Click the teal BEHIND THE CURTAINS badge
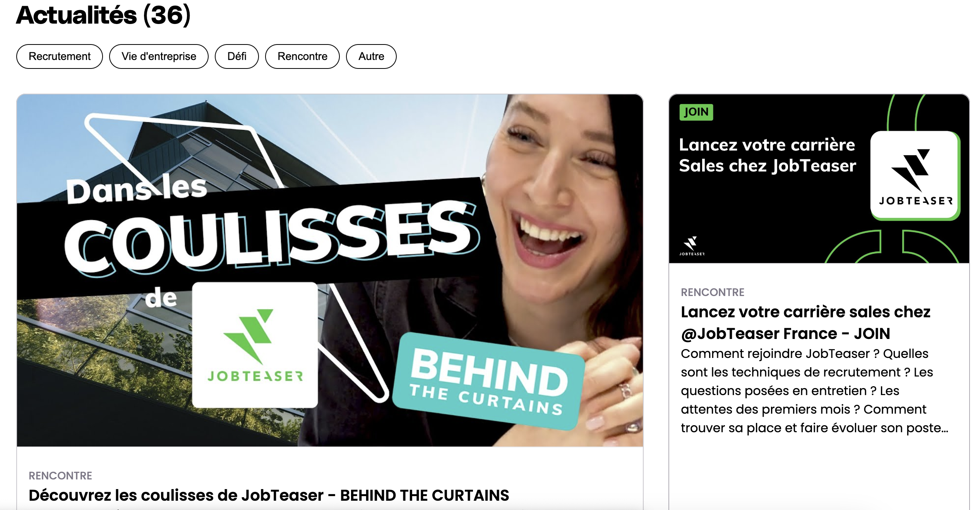This screenshot has height=510, width=980. [488, 382]
